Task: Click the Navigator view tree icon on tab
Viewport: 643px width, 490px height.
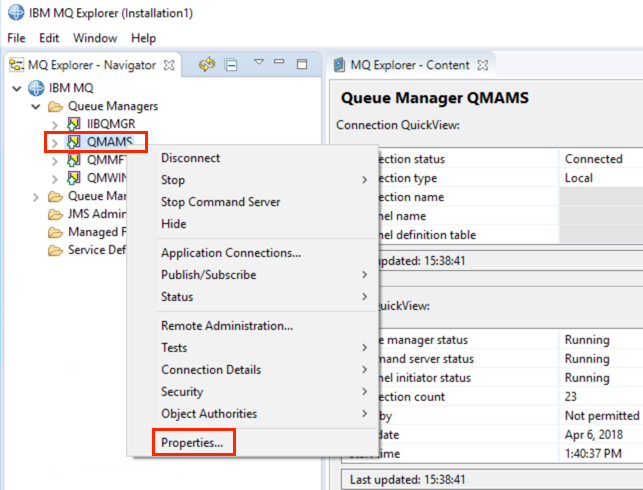Action: point(17,65)
